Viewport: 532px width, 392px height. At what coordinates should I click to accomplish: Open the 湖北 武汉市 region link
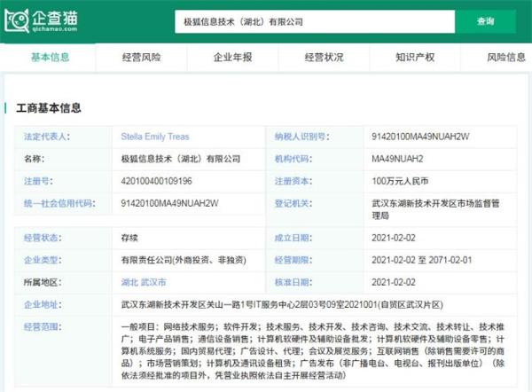pyautogui.click(x=144, y=282)
